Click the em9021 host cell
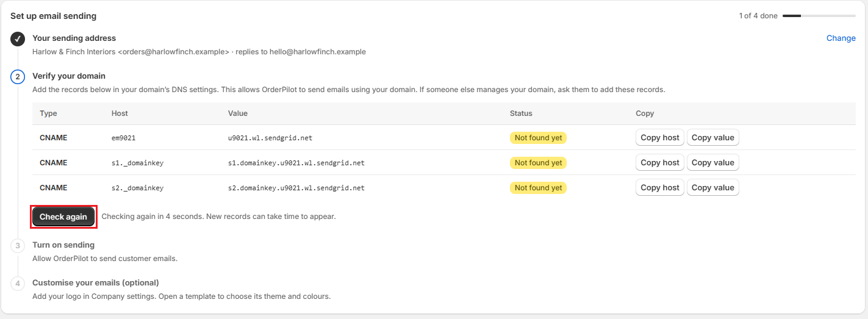Screen dimensions: 868x319 [123, 138]
